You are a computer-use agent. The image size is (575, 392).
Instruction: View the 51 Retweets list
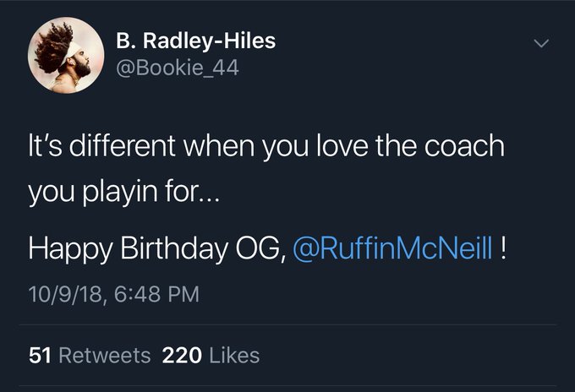click(x=89, y=355)
